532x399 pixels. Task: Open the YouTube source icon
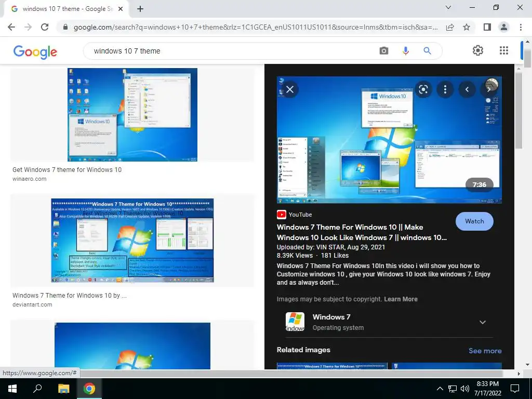click(x=281, y=215)
